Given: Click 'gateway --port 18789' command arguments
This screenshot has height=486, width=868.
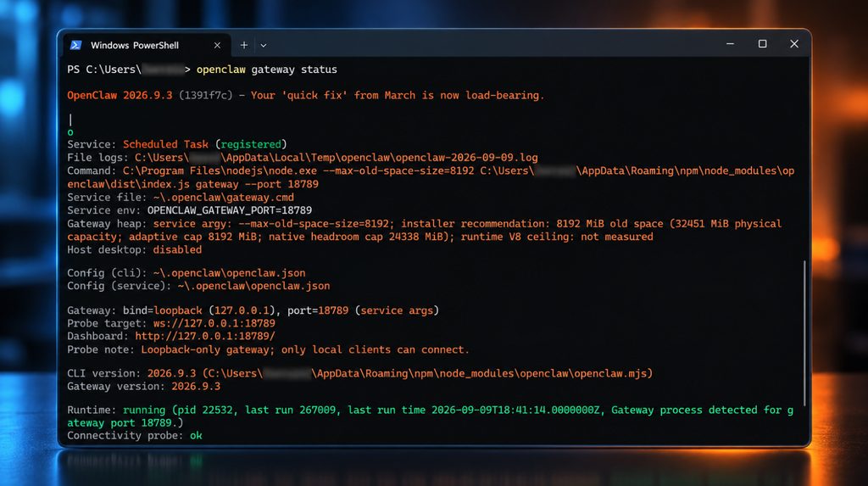Looking at the screenshot, I should point(254,184).
